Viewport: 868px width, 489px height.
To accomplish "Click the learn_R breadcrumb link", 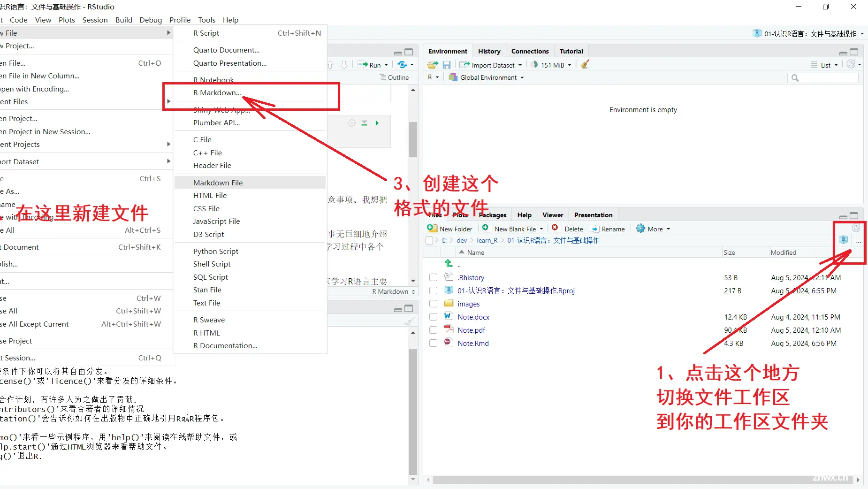I will click(487, 240).
